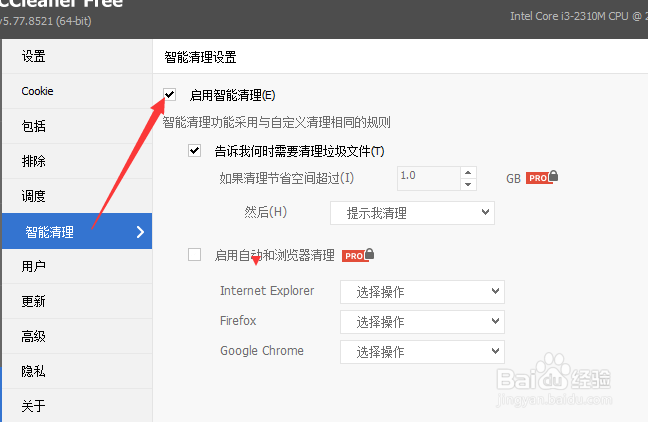Click the Firefox label
Image resolution: width=648 pixels, height=422 pixels.
click(x=238, y=321)
